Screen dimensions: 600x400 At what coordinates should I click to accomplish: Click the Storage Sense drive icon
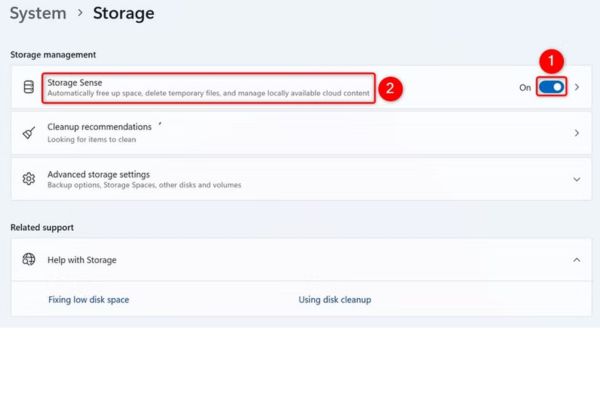pos(29,88)
